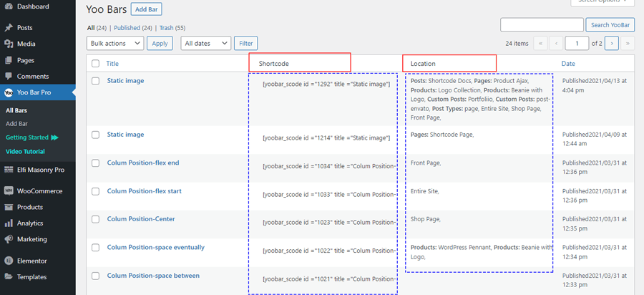Click the YooBar search text field
Viewport: 644px width, 295px height.
(x=542, y=25)
